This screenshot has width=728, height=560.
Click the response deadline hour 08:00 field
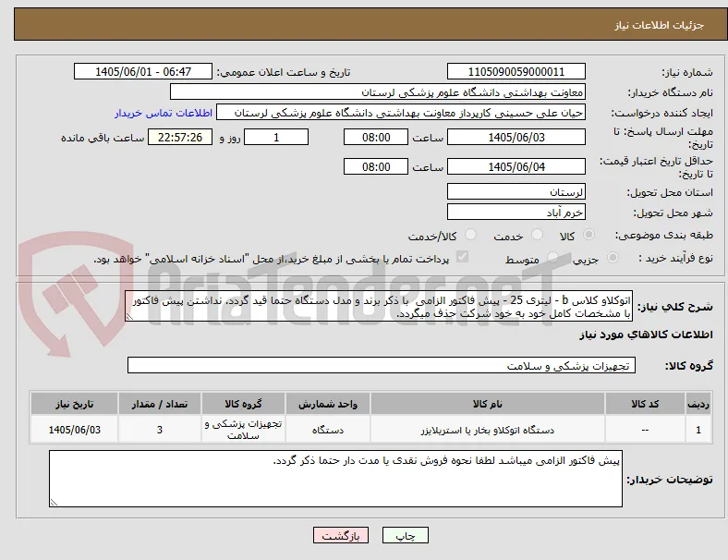(376, 137)
